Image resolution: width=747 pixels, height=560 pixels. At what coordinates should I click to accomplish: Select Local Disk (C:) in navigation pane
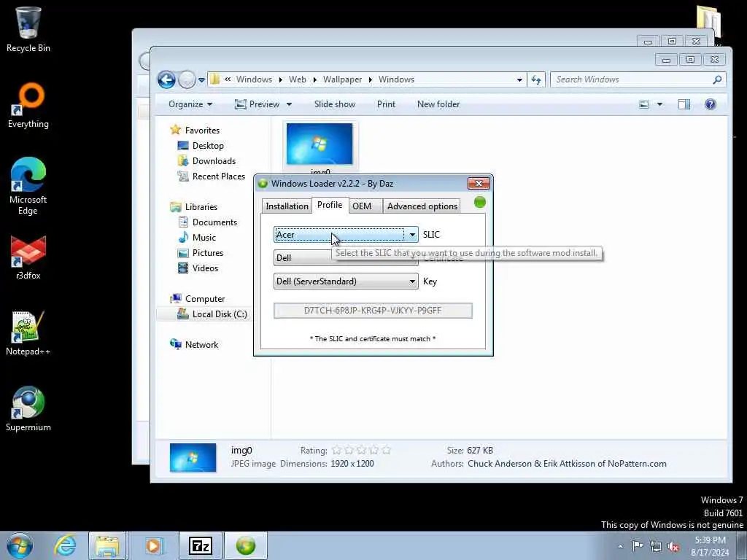tap(212, 314)
